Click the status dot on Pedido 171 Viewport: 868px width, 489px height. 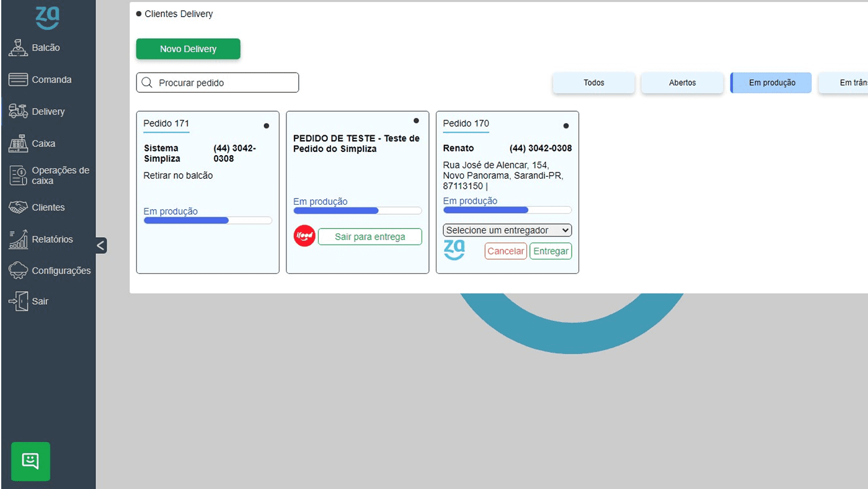(267, 126)
